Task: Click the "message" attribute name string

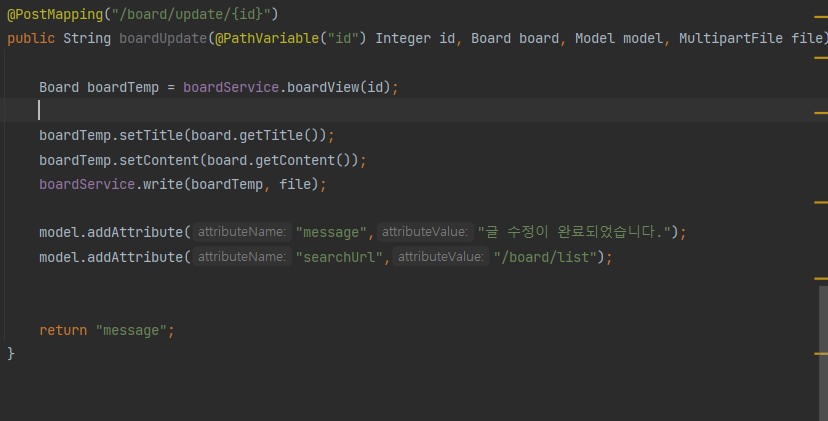Action: 331,232
